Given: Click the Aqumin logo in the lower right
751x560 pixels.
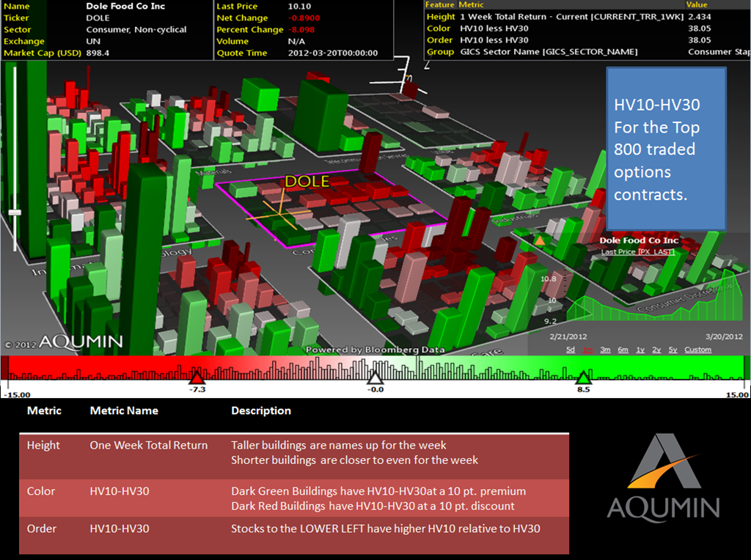Looking at the screenshot, I should [663, 476].
